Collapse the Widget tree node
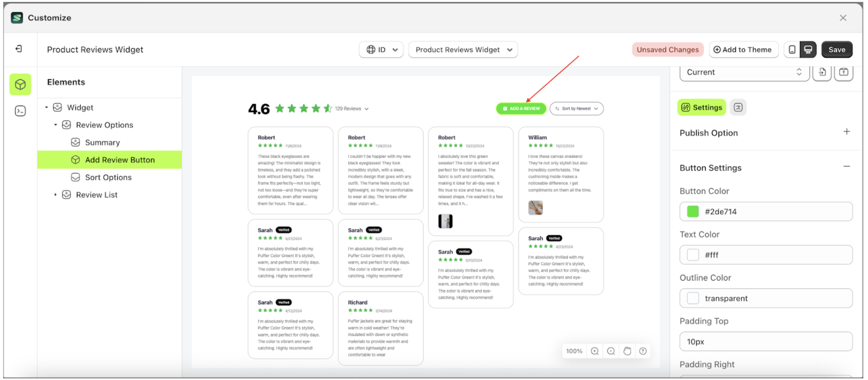Image resolution: width=868 pixels, height=380 pixels. pos(47,107)
